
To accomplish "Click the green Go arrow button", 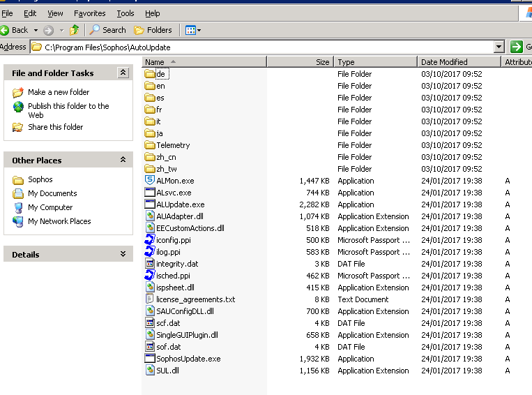I will [516, 47].
